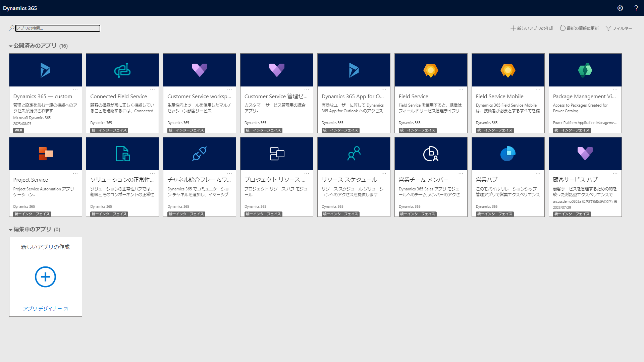Open more options for Field Service Mobile
The image size is (644, 362).
[538, 90]
